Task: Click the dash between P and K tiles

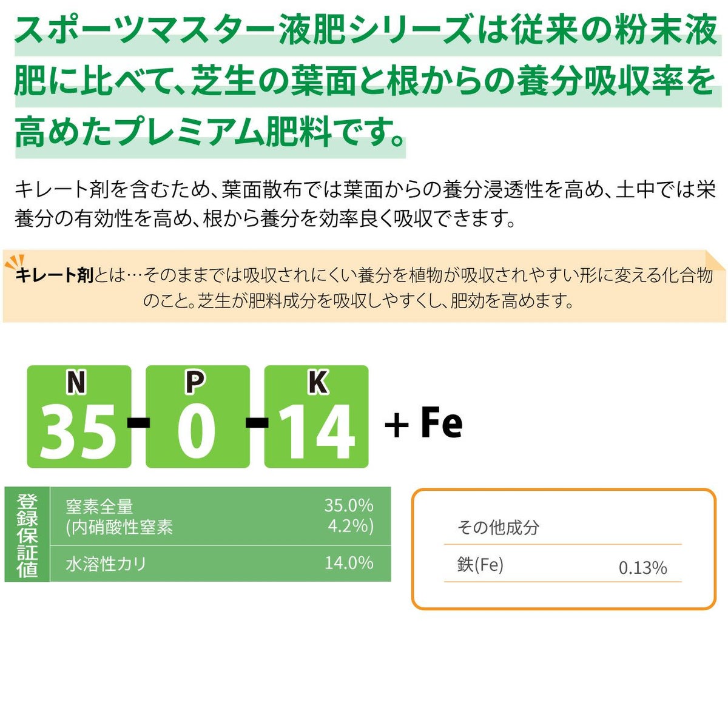Action: pos(257,422)
